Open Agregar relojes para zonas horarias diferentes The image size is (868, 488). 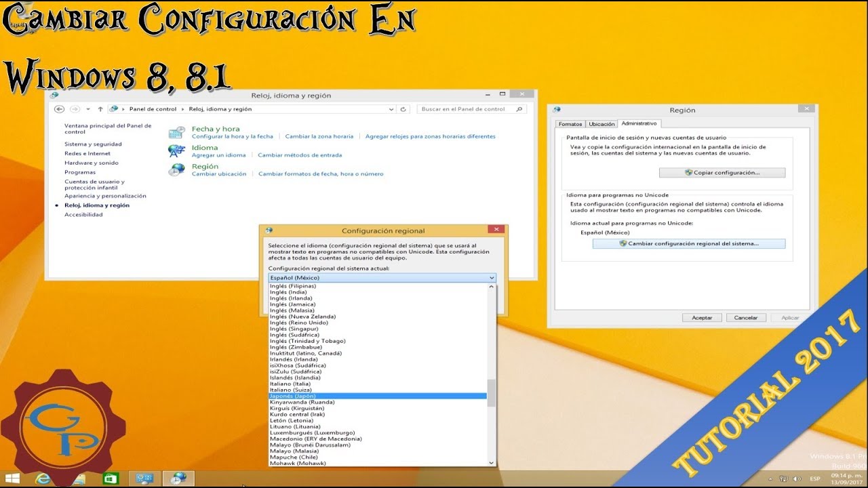point(431,136)
